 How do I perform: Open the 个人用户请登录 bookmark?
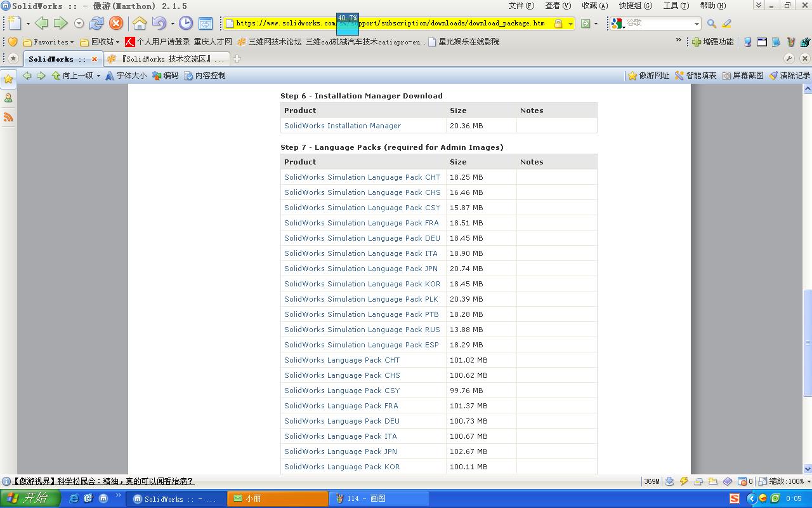click(x=157, y=42)
